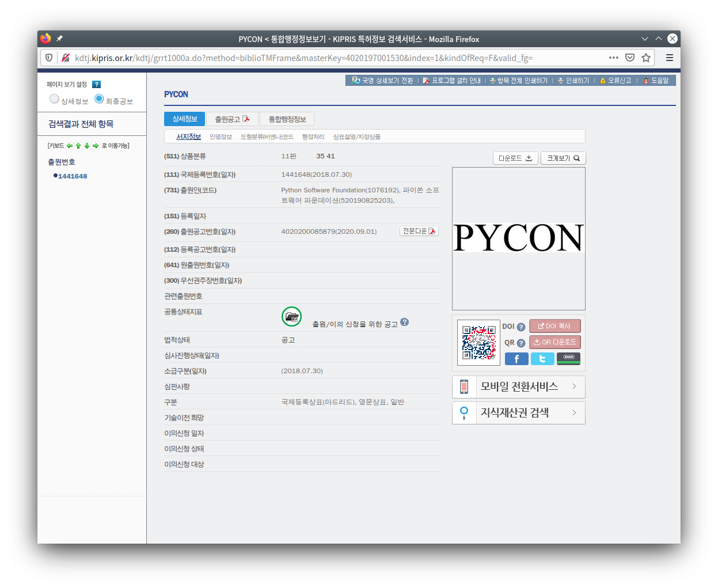
Task: Click the 인쇄하기 print button
Action: (573, 81)
